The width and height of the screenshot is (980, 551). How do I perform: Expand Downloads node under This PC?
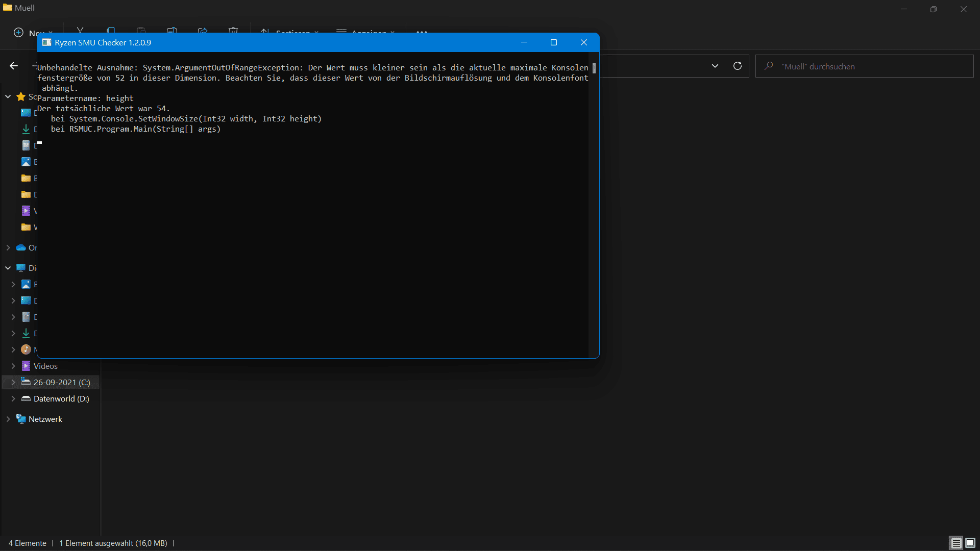coord(13,333)
